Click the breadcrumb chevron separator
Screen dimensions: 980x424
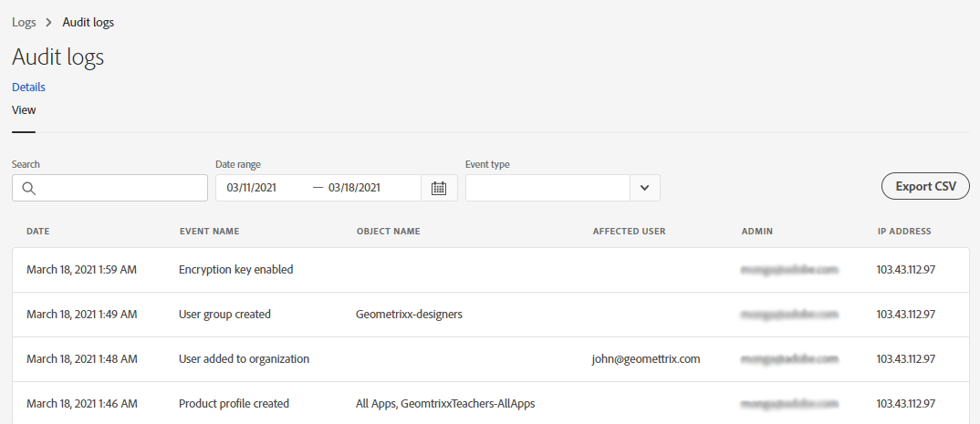pyautogui.click(x=49, y=22)
